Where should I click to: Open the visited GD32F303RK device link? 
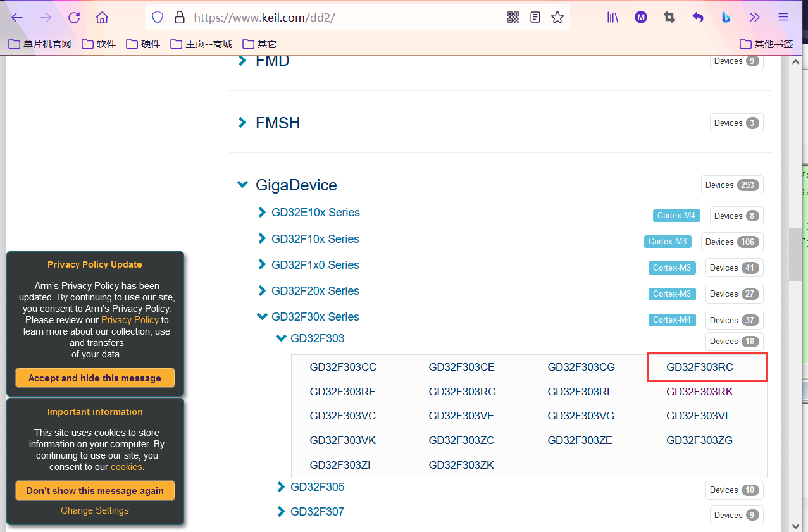[700, 392]
